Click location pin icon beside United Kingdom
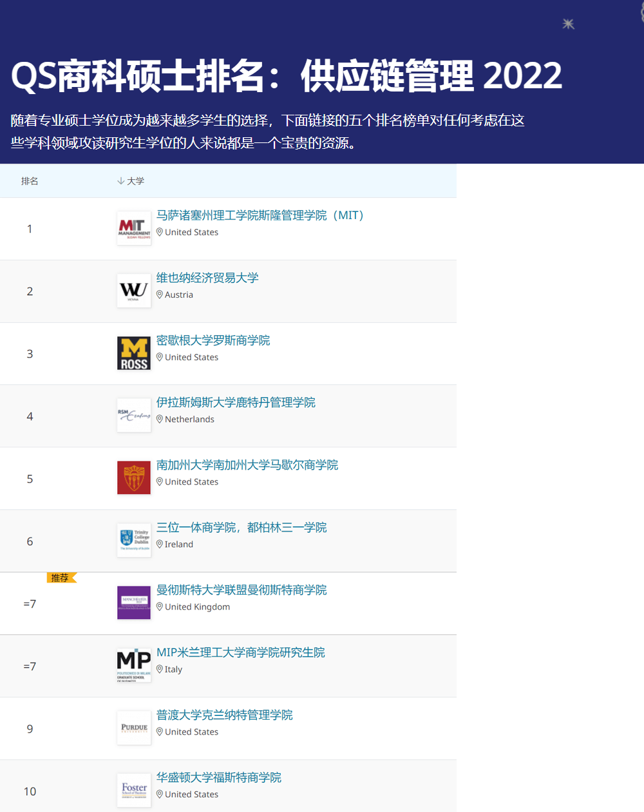Image resolution: width=644 pixels, height=812 pixels. coord(160,606)
